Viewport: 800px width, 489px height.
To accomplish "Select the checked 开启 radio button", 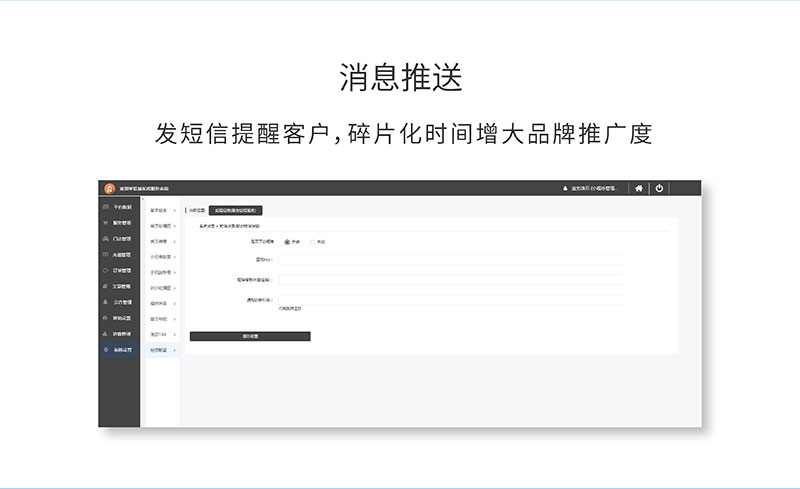I will click(x=287, y=242).
